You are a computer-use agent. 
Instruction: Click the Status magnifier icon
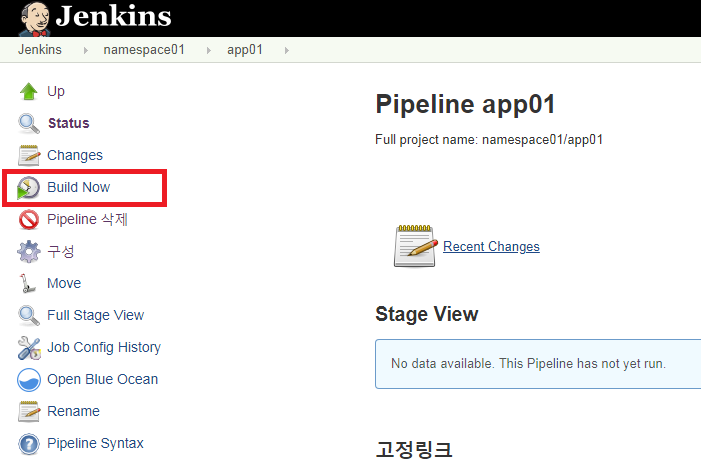[x=29, y=123]
